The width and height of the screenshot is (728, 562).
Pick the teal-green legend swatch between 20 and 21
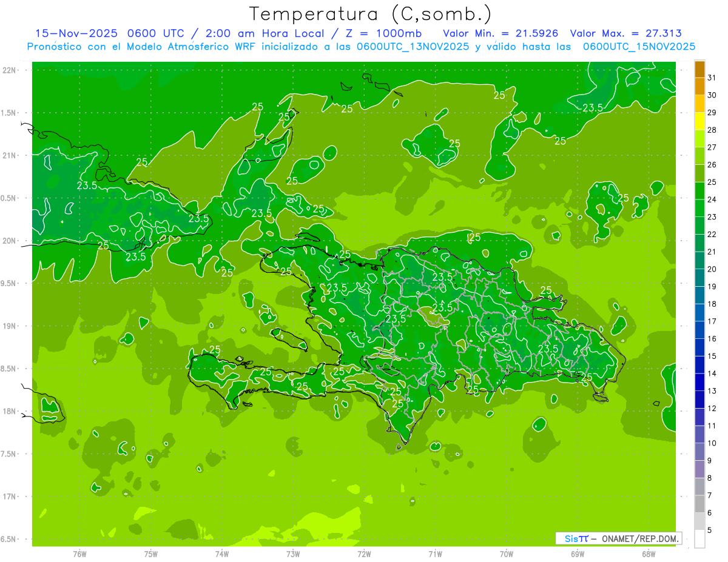click(699, 260)
